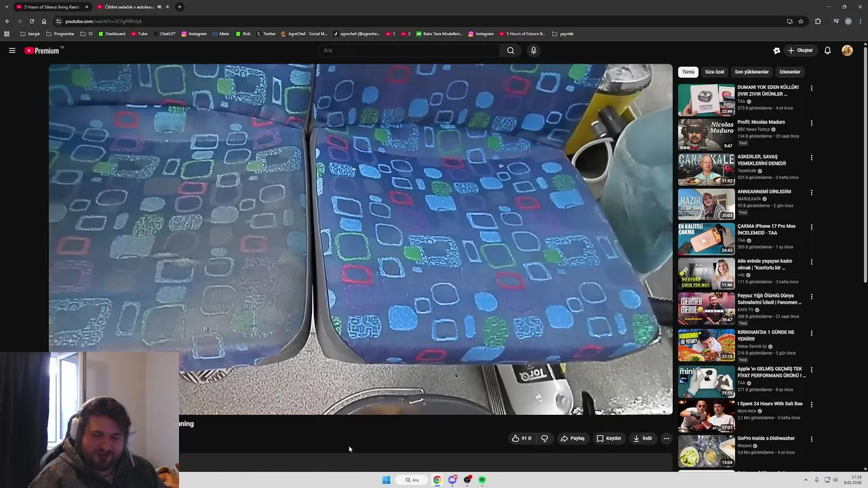Open YouTube notifications bell
The image size is (868, 488).
[827, 50]
